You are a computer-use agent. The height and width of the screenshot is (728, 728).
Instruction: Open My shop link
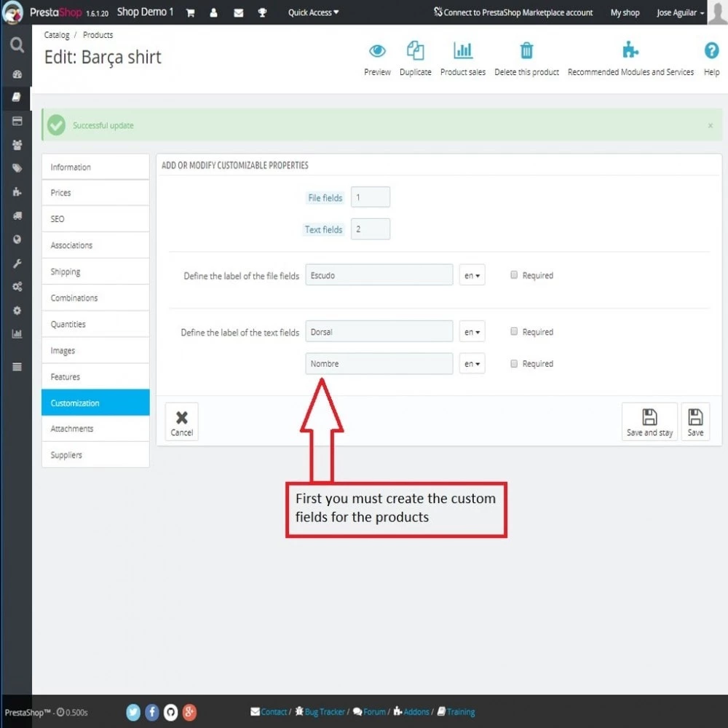(625, 13)
